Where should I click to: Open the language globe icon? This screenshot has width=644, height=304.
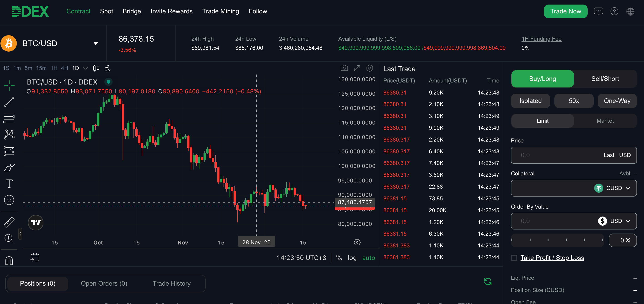(x=631, y=11)
